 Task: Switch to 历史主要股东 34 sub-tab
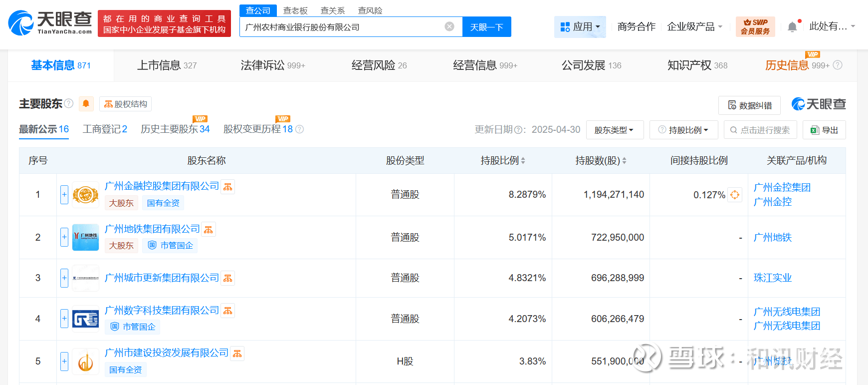(175, 129)
